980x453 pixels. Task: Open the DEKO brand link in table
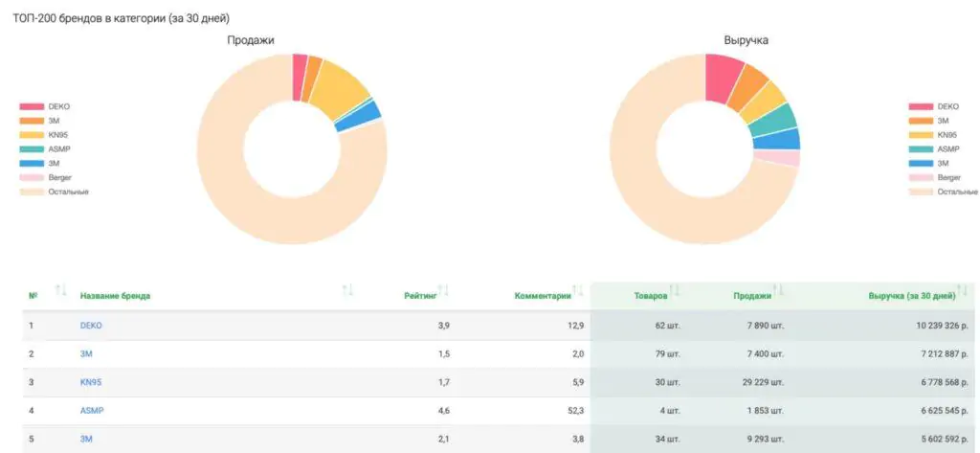(91, 326)
